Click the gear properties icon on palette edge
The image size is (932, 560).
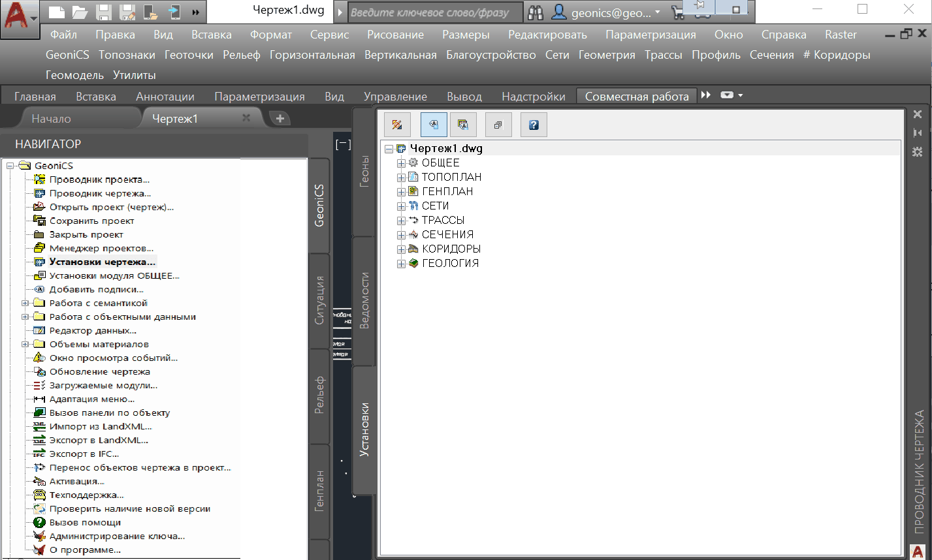[918, 151]
